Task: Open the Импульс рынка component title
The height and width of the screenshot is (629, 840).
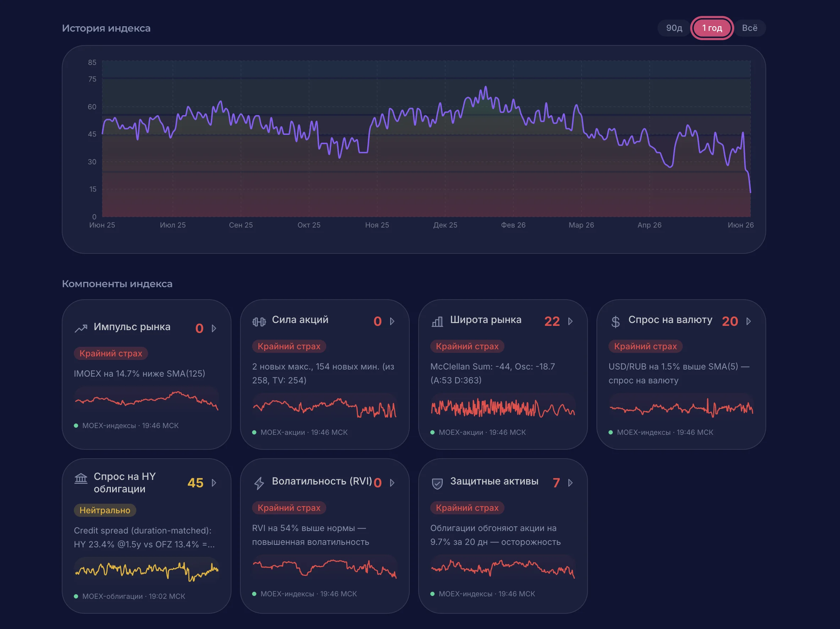Action: click(132, 327)
